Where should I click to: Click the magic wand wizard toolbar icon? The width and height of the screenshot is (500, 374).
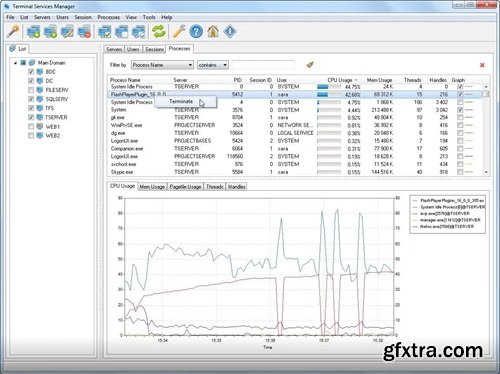pyautogui.click(x=13, y=32)
